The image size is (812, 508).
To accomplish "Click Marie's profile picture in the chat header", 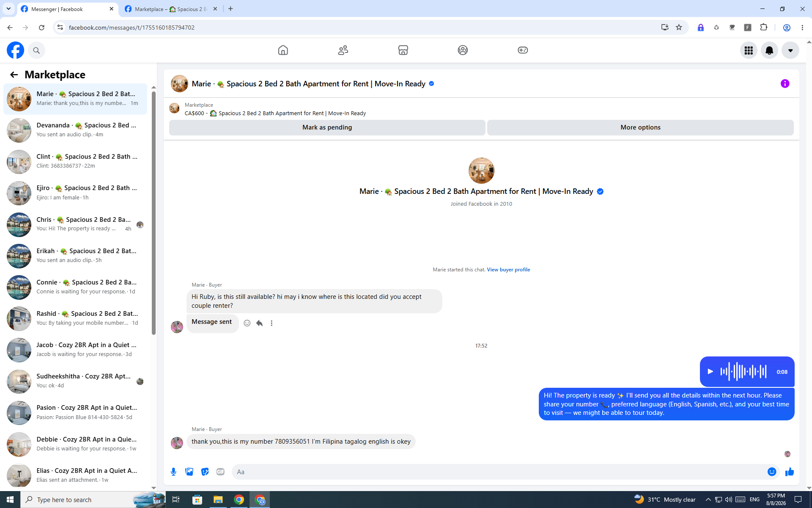I will 179,84.
